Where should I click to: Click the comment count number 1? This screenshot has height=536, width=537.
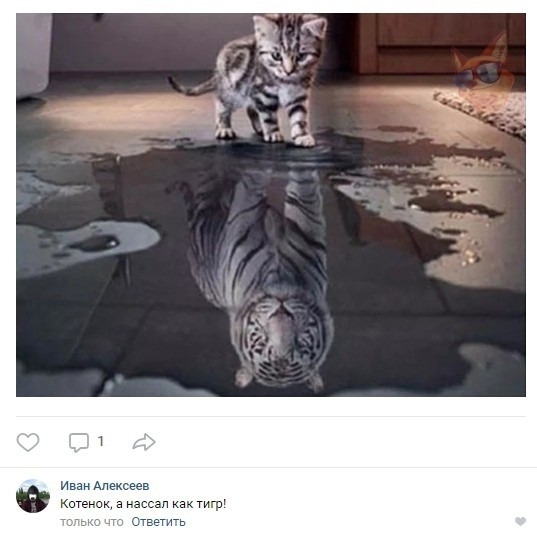(101, 441)
